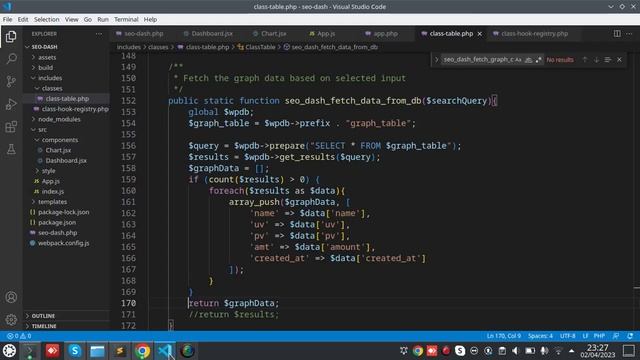Change Spaces: 4 indentation setting
The width and height of the screenshot is (640, 360).
pyautogui.click(x=540, y=336)
